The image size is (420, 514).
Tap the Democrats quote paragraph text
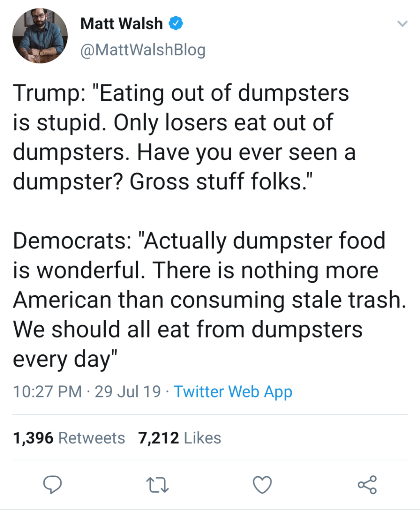209,300
